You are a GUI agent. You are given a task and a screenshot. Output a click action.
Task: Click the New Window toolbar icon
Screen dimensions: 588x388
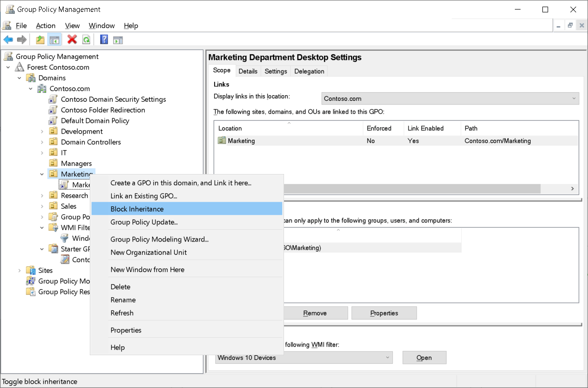click(x=117, y=39)
